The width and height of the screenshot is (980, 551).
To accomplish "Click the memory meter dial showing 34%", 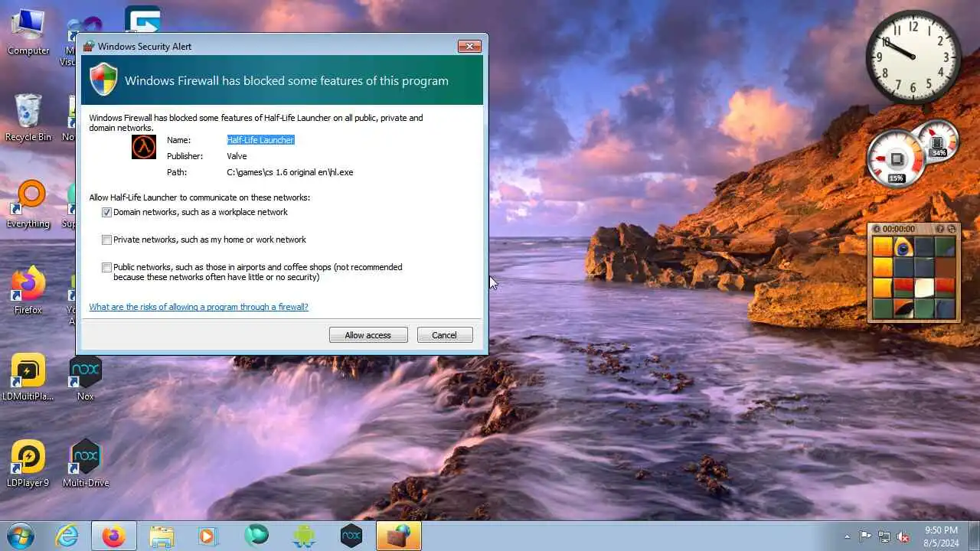I will pyautogui.click(x=937, y=140).
